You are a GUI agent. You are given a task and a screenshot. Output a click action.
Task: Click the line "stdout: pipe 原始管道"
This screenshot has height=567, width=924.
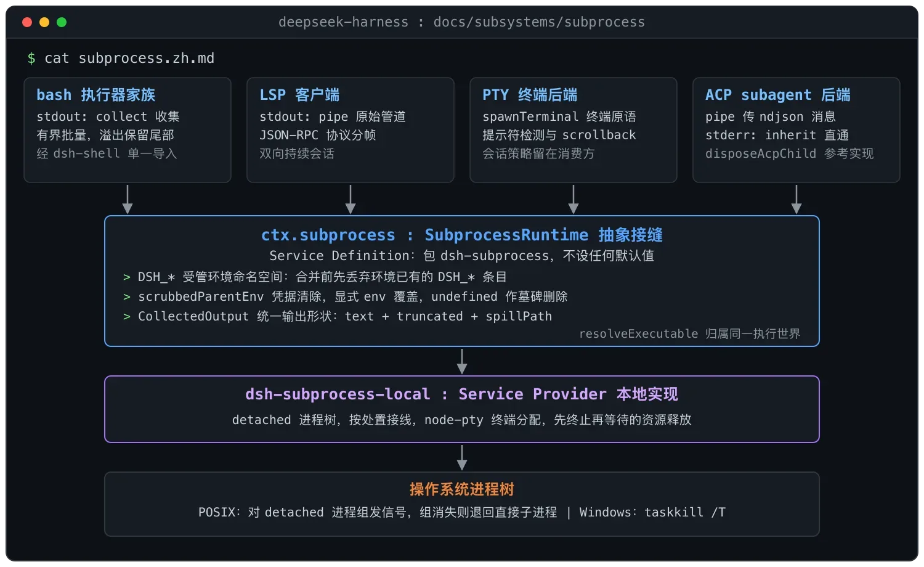333,116
